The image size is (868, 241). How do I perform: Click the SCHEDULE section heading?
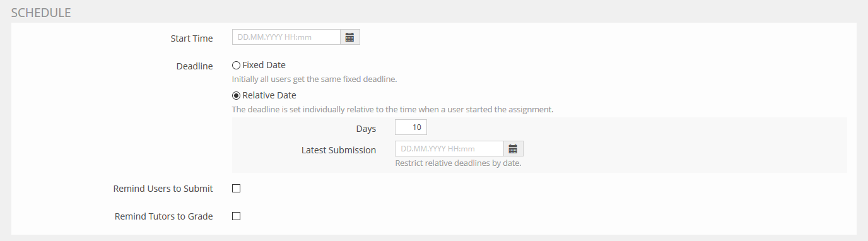41,12
